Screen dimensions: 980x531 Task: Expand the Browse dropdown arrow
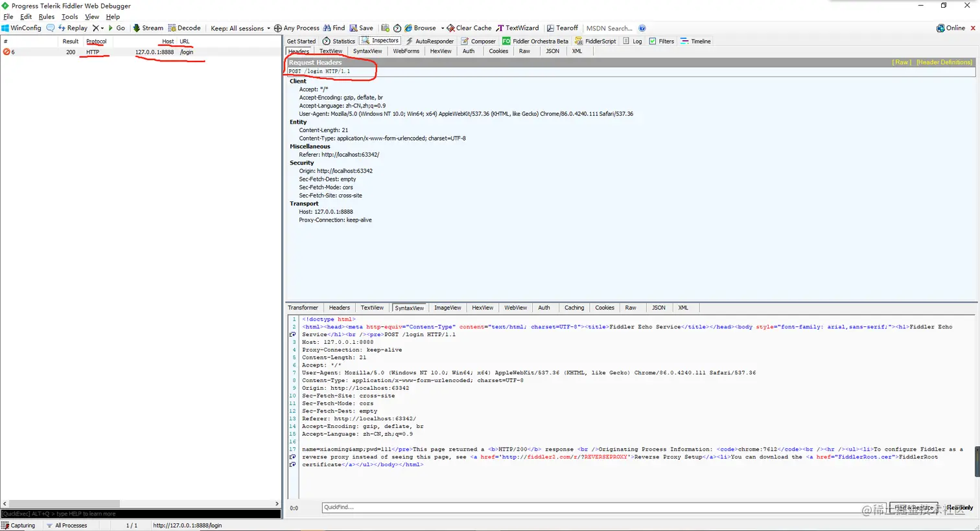tap(442, 28)
